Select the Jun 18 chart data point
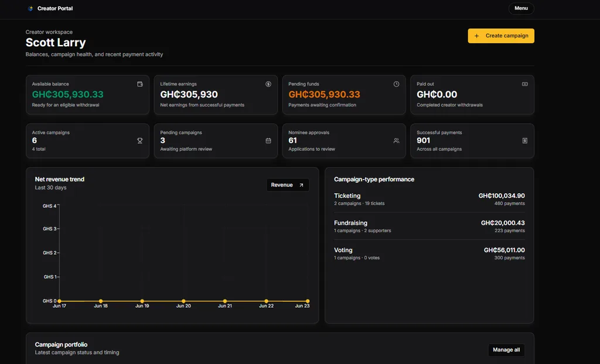Screen dimensions: 600x364 click(x=101, y=301)
